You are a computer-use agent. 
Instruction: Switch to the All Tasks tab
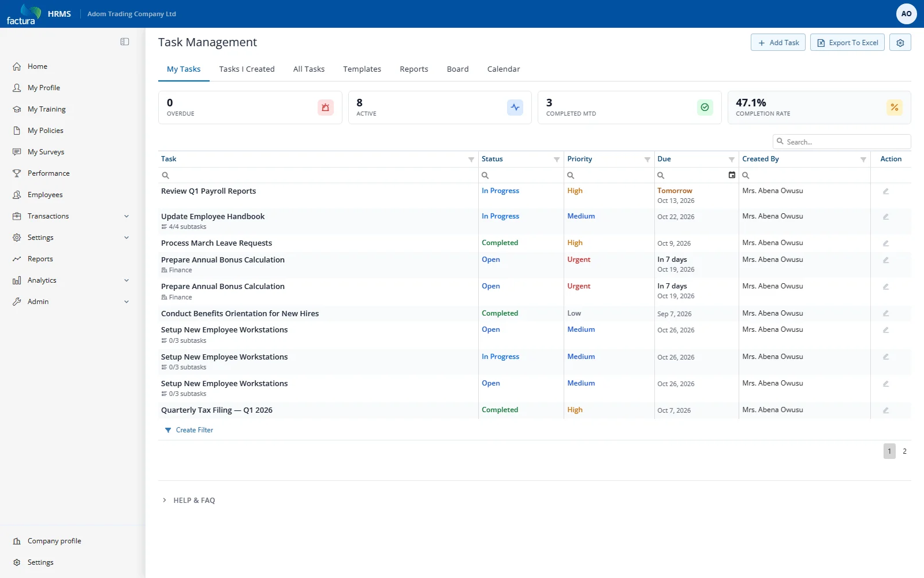[x=309, y=69]
